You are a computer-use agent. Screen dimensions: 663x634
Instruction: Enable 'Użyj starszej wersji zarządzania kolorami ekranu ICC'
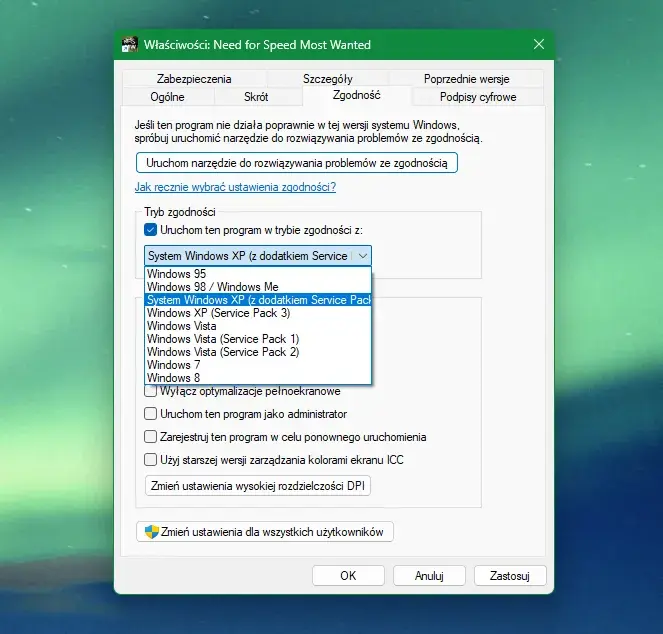(x=150, y=459)
